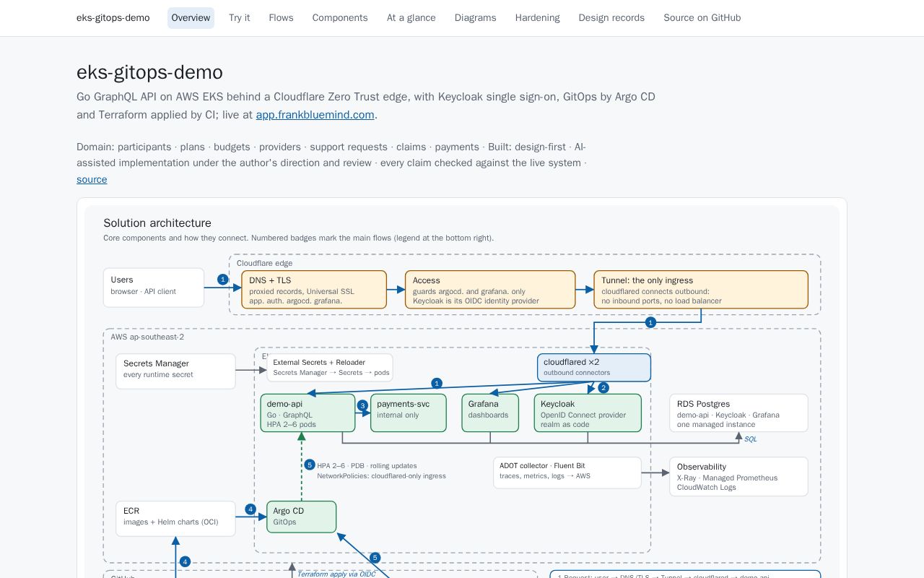Open the Overview nav tab
The image size is (924, 578).
(x=191, y=18)
